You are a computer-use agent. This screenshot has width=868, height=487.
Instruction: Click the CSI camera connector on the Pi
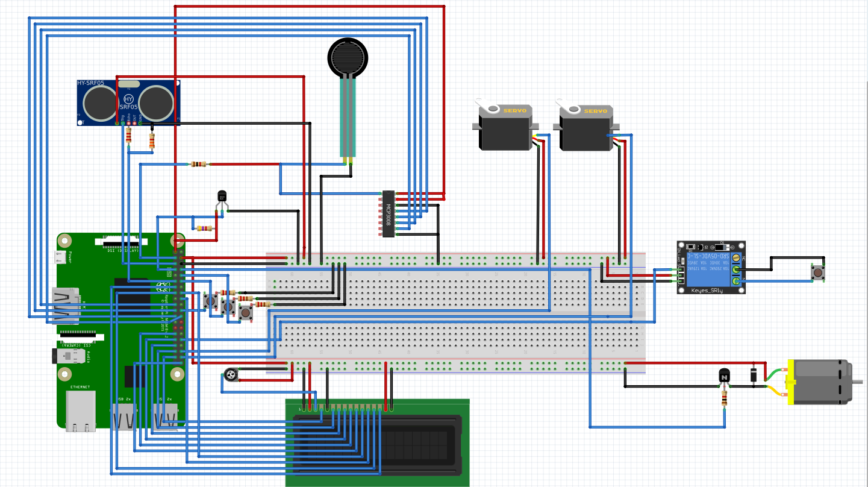(x=81, y=338)
